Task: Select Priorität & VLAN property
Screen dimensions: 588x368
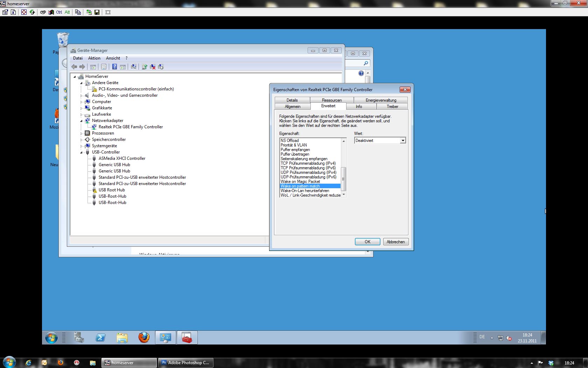Action: 294,145
